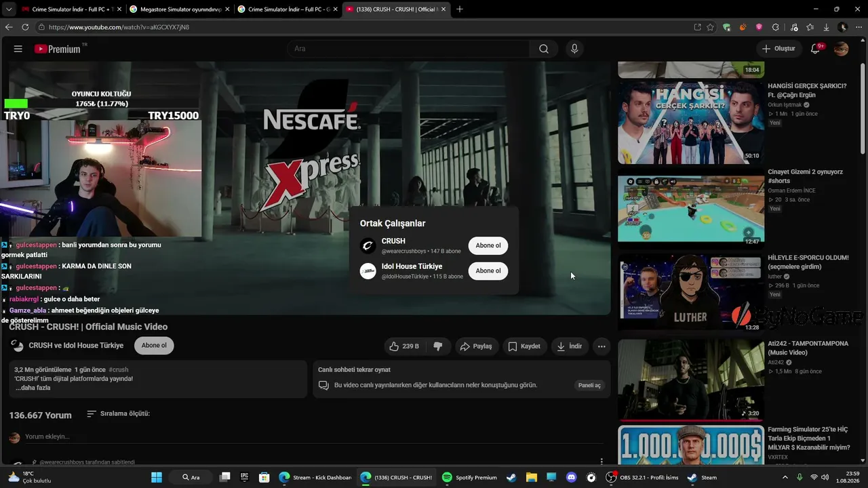This screenshot has height=488, width=868.
Task: Open the browser profile picture
Action: coord(842,27)
